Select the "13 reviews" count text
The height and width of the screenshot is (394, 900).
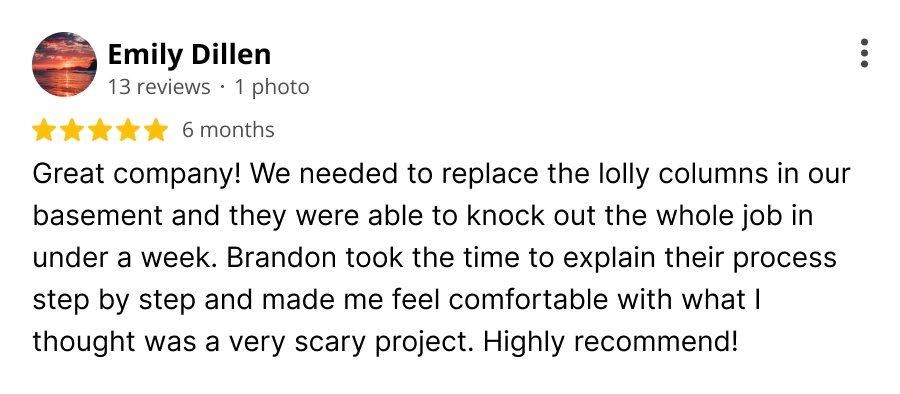pyautogui.click(x=159, y=87)
